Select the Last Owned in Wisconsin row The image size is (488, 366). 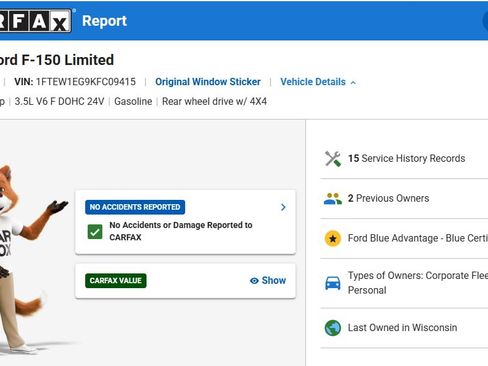pyautogui.click(x=404, y=328)
